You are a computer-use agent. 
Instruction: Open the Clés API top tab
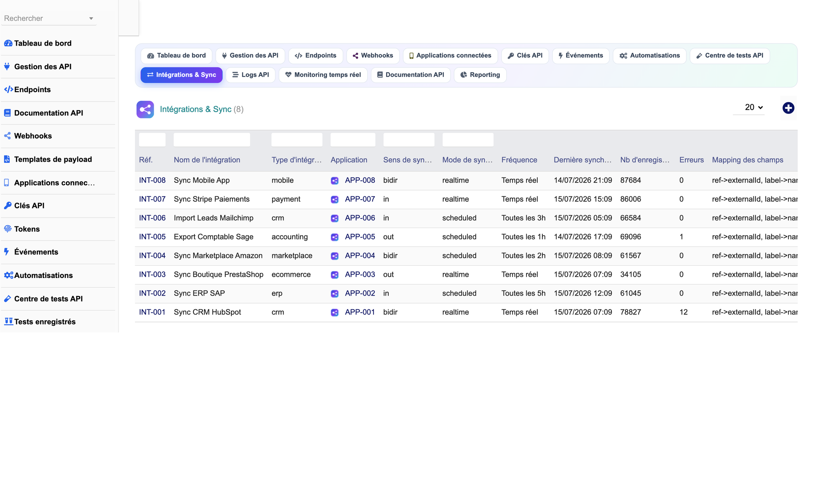[525, 56]
